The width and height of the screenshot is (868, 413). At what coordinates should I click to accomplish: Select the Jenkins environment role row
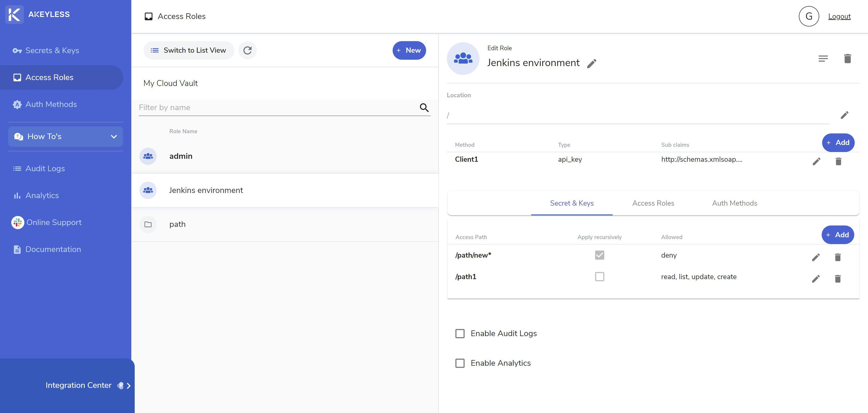point(285,190)
